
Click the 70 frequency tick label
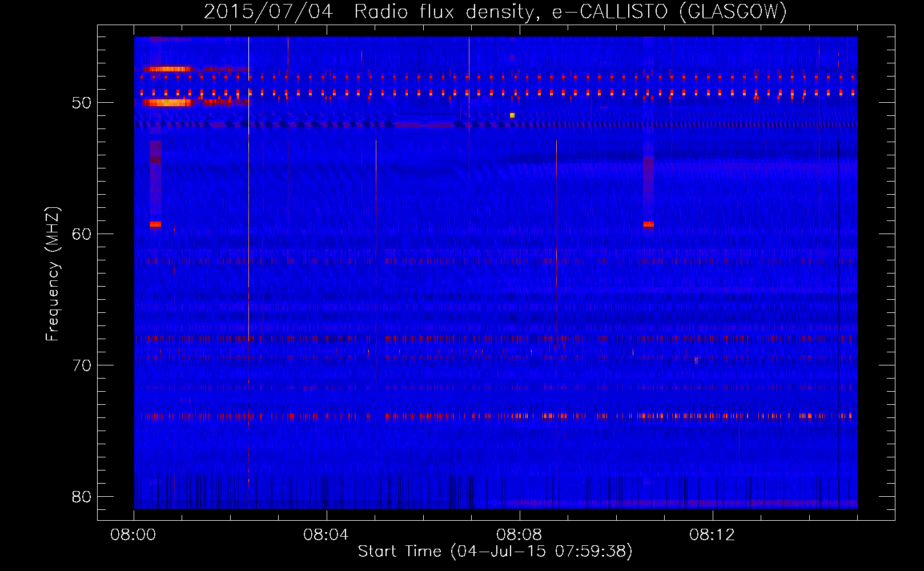pos(82,365)
